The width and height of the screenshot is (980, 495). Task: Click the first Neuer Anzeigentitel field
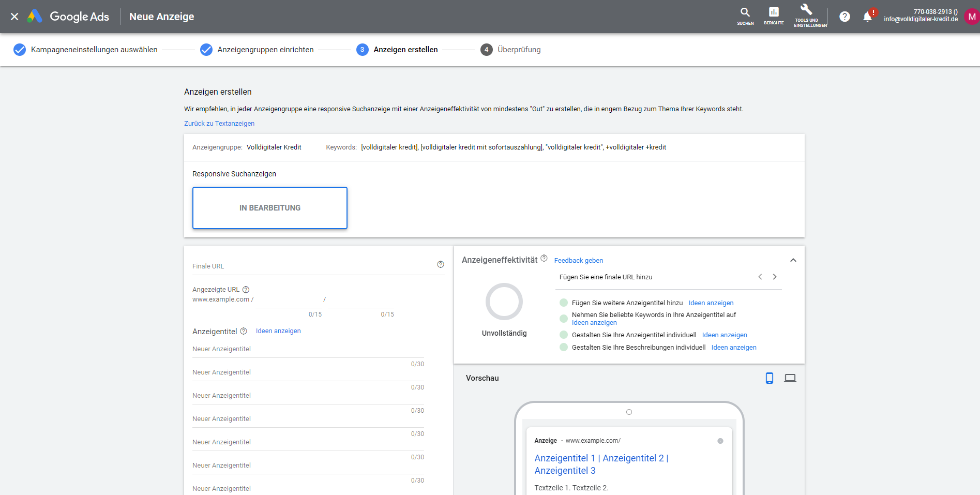[308, 349]
